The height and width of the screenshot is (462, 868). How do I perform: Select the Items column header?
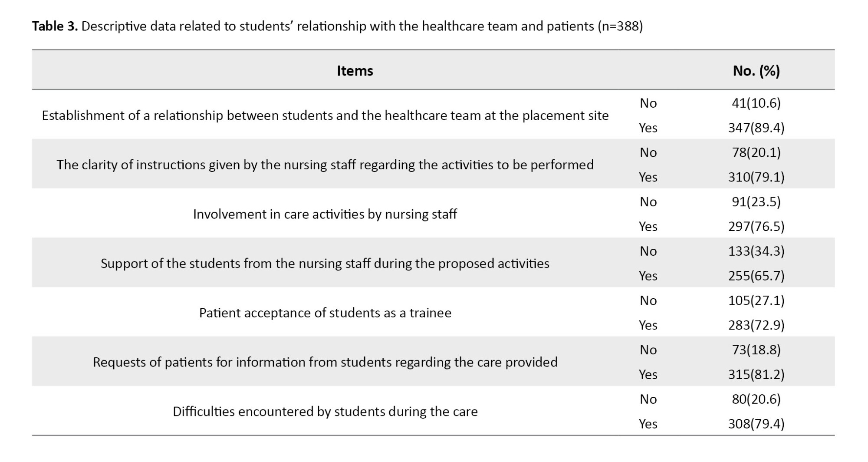[355, 71]
